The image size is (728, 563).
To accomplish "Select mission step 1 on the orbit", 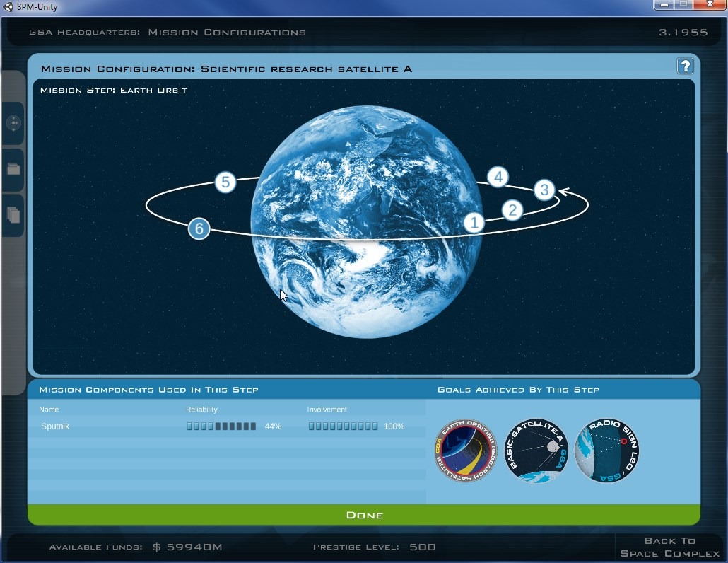I will point(474,223).
